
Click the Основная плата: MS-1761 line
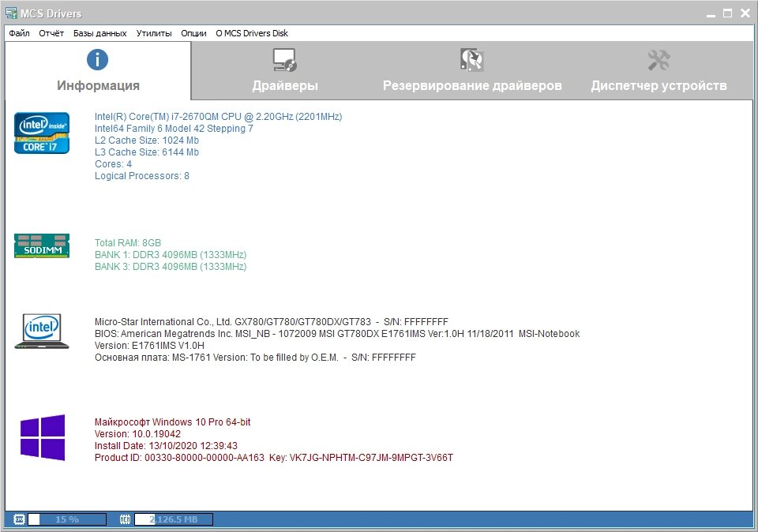[x=255, y=358]
